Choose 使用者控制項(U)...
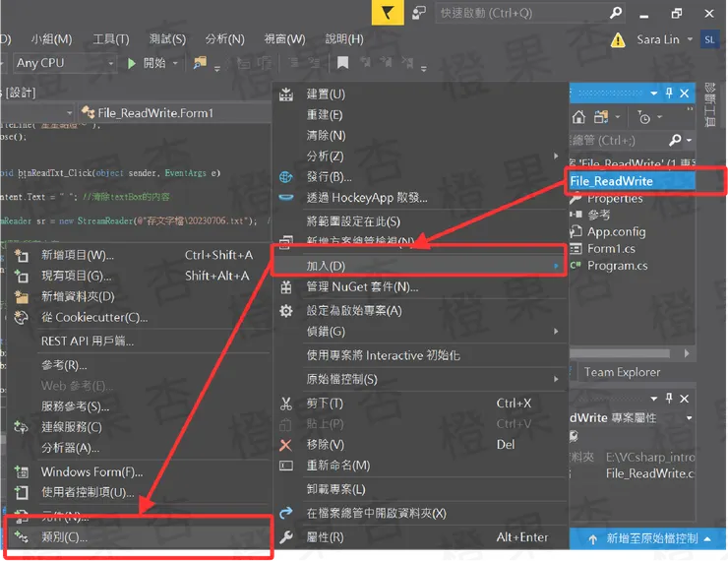Image resolution: width=728 pixels, height=561 pixels. pos(139,492)
